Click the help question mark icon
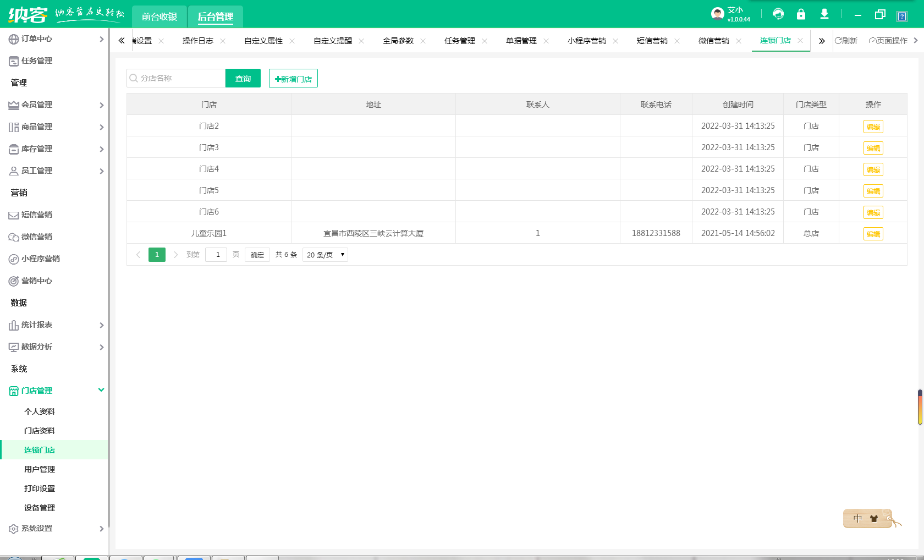924x560 pixels. (x=901, y=16)
